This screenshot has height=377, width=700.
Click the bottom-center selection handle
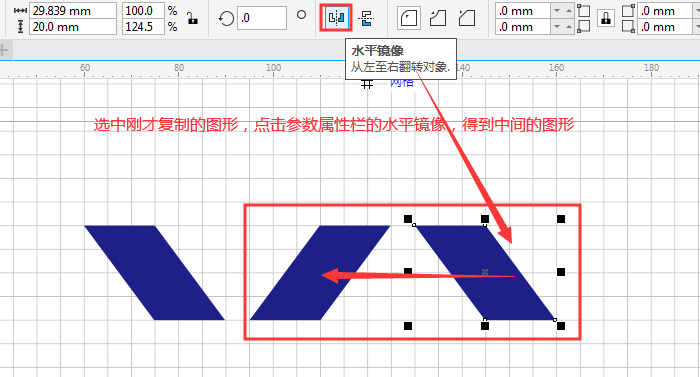point(485,326)
